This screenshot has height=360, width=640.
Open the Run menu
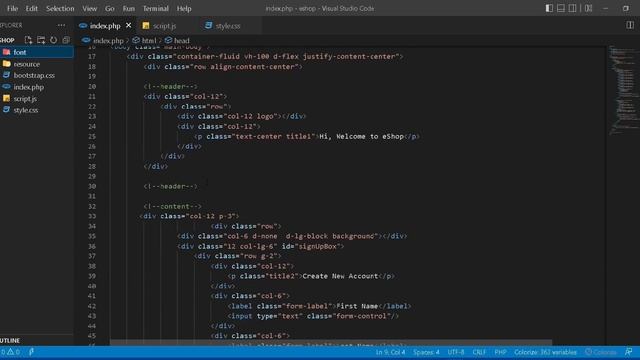[x=129, y=9]
